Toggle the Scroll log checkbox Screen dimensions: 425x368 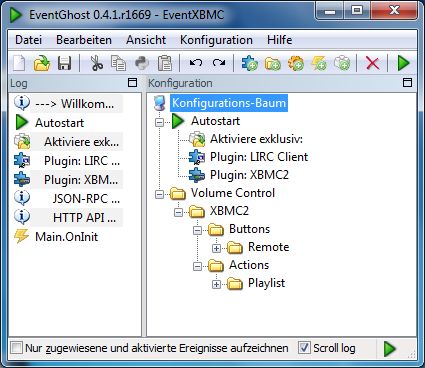click(x=304, y=348)
